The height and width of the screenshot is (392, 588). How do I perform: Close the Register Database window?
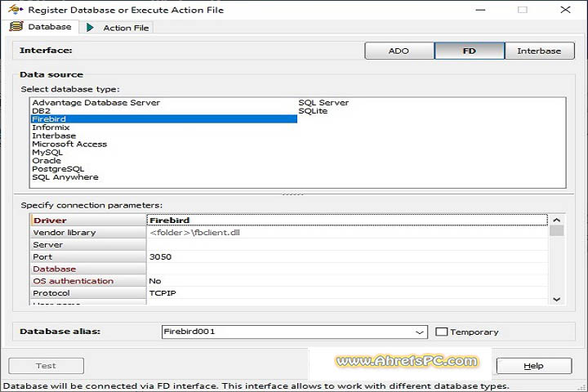565,10
